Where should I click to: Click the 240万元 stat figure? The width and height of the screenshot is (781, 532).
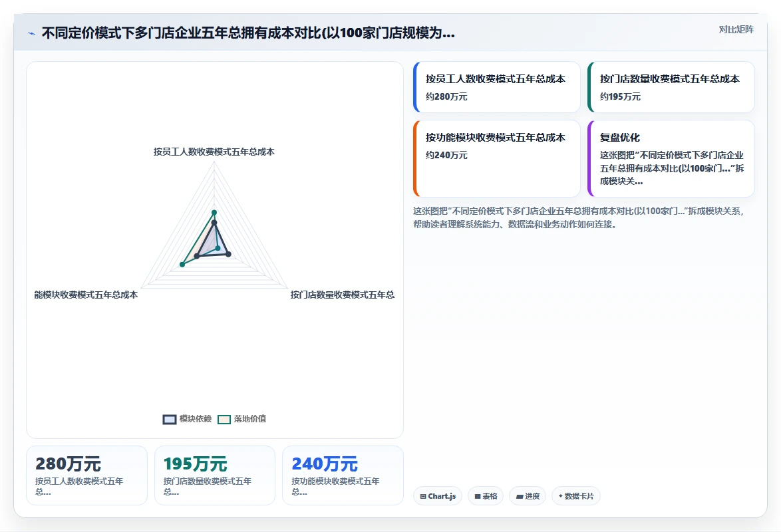[324, 464]
